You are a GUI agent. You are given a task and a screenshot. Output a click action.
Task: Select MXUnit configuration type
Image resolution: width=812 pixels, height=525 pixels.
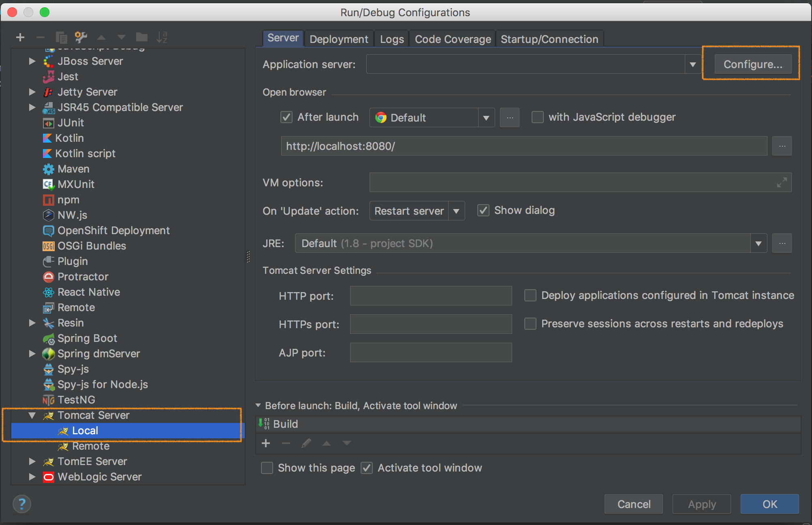[76, 184]
